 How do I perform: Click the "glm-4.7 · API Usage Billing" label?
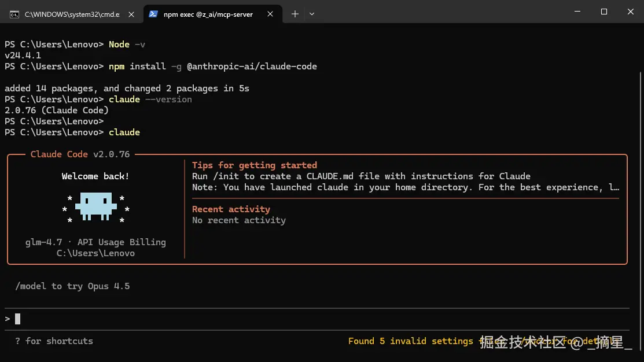pos(95,242)
